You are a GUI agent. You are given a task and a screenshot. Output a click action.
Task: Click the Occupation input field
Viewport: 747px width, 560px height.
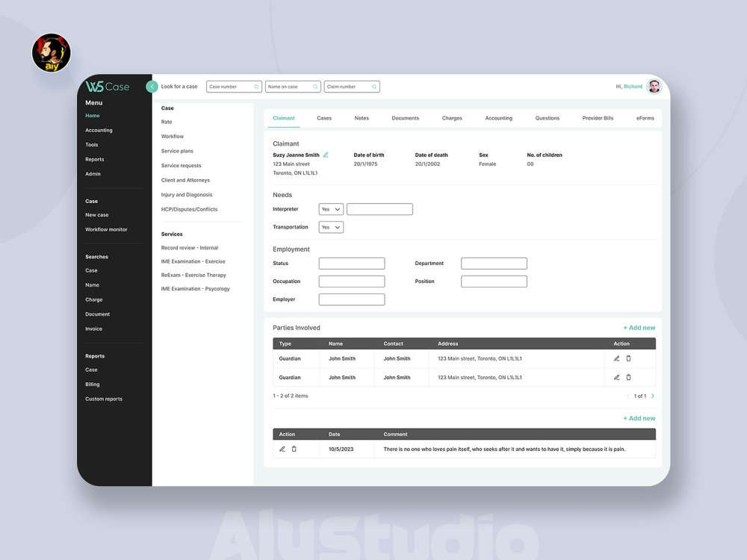(x=352, y=281)
